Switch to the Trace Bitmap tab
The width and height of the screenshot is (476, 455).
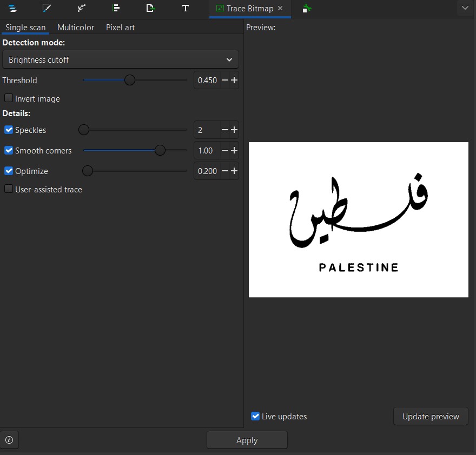pos(249,9)
